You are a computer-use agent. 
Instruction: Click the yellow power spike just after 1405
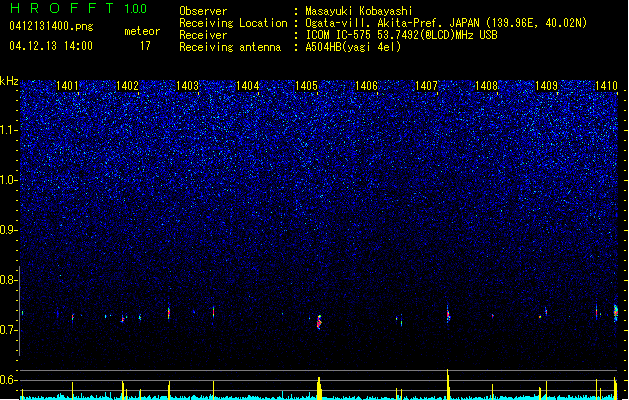[x=319, y=388]
